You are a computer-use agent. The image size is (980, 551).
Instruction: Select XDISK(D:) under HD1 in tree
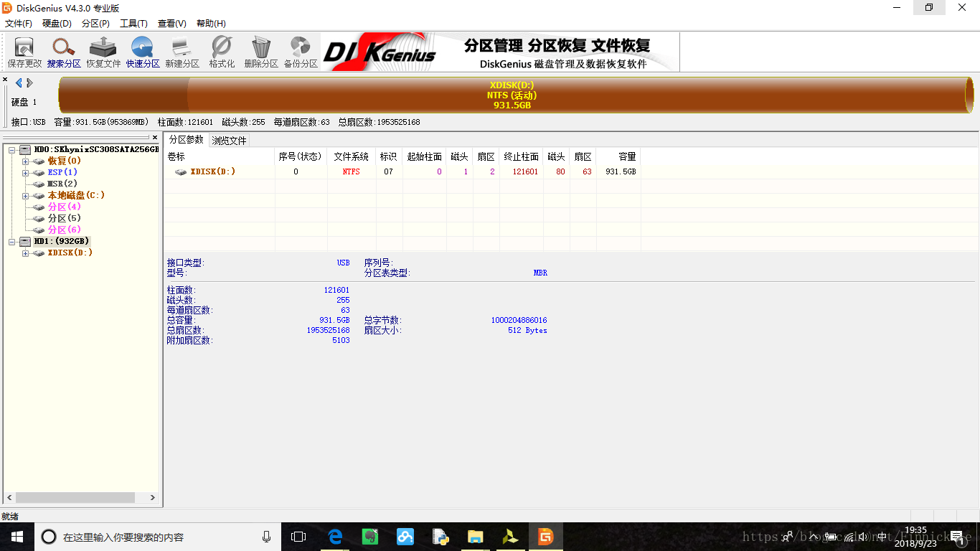(70, 253)
